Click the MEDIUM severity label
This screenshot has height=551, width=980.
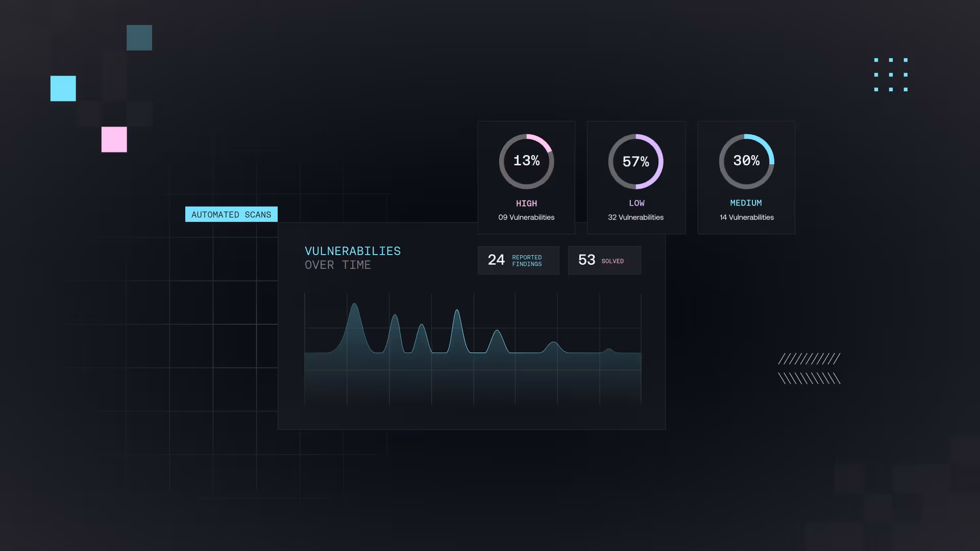(x=746, y=203)
